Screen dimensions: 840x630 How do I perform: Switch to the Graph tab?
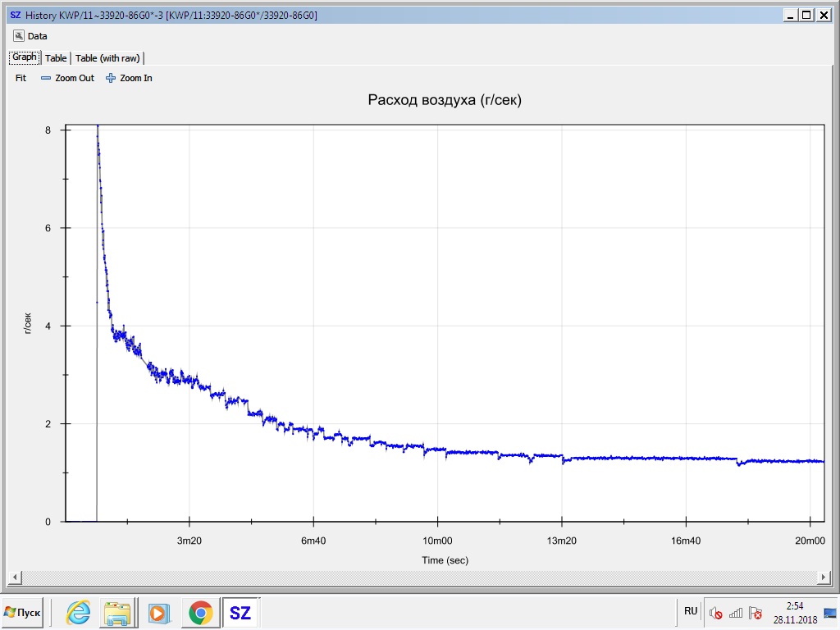[x=24, y=57]
